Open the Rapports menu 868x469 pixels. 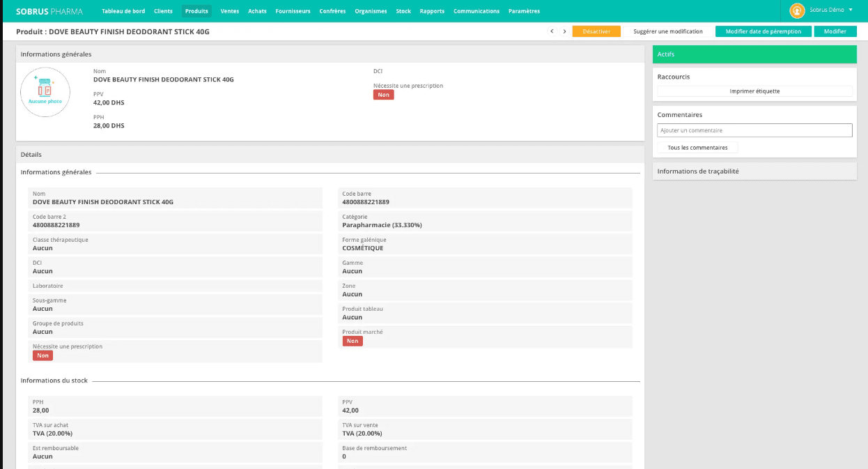point(432,11)
